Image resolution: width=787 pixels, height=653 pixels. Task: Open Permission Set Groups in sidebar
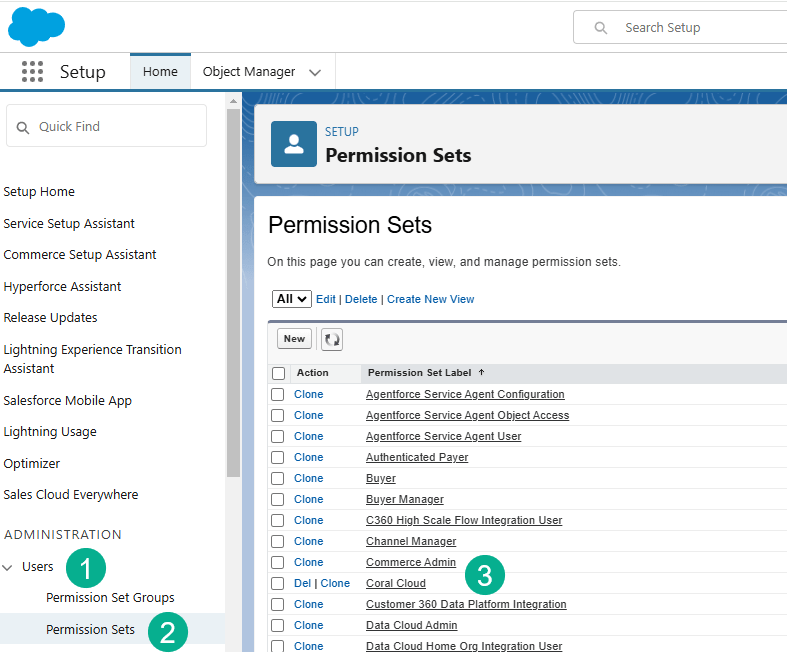(x=110, y=598)
